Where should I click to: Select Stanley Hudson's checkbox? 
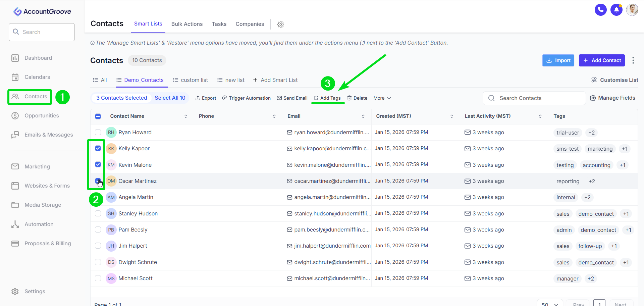point(98,213)
